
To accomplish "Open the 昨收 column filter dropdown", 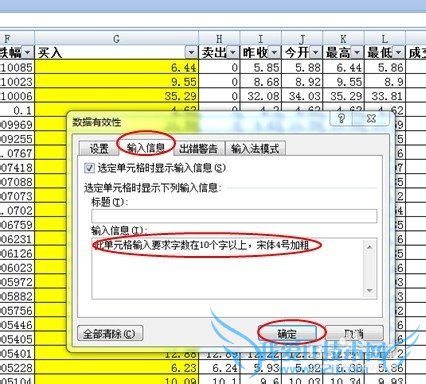I will (x=274, y=53).
